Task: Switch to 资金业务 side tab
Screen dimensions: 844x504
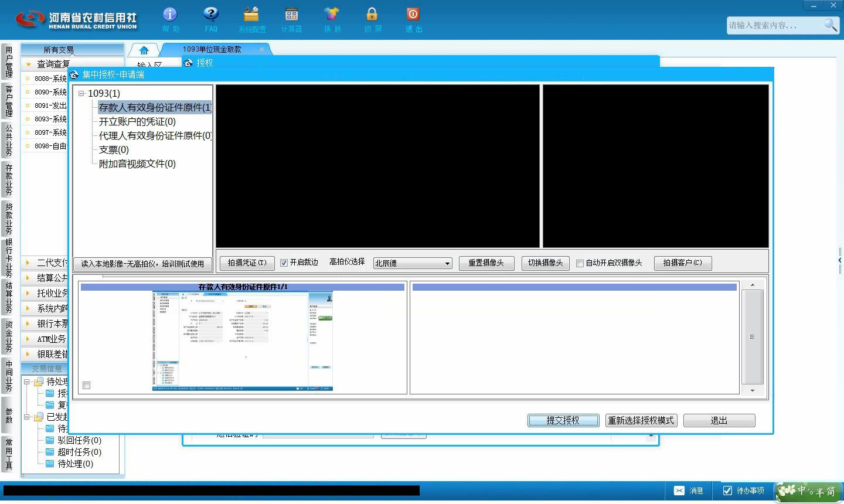Action: (8, 336)
